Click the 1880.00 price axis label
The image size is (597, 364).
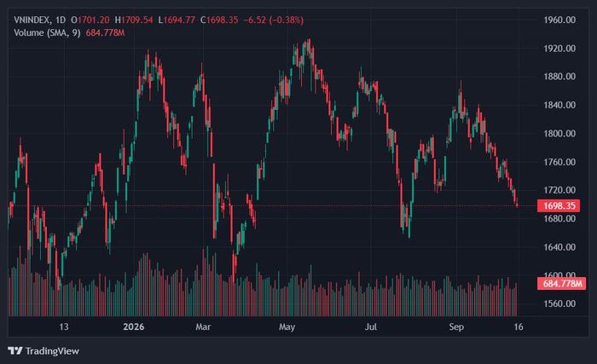pyautogui.click(x=559, y=77)
